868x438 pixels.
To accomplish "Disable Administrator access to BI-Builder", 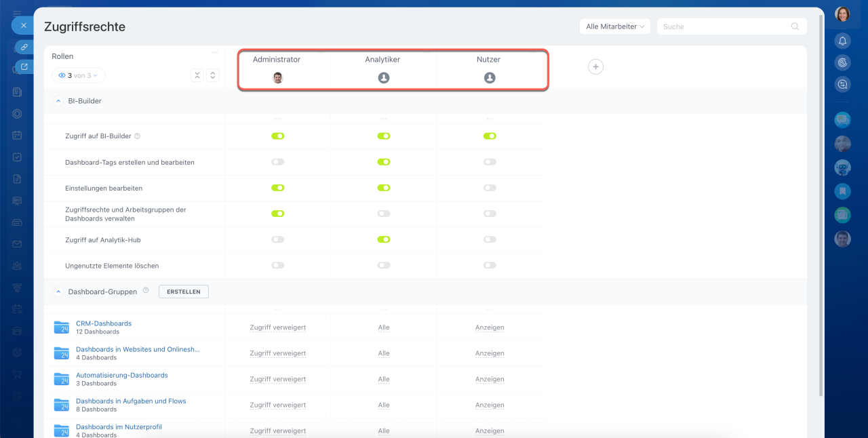I will [277, 136].
